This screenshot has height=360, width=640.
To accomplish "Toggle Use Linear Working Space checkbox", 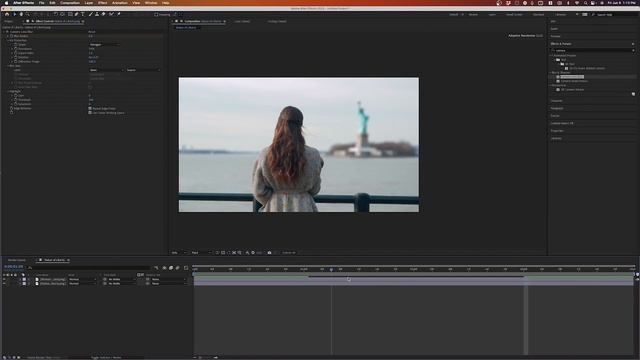I will pos(90,113).
